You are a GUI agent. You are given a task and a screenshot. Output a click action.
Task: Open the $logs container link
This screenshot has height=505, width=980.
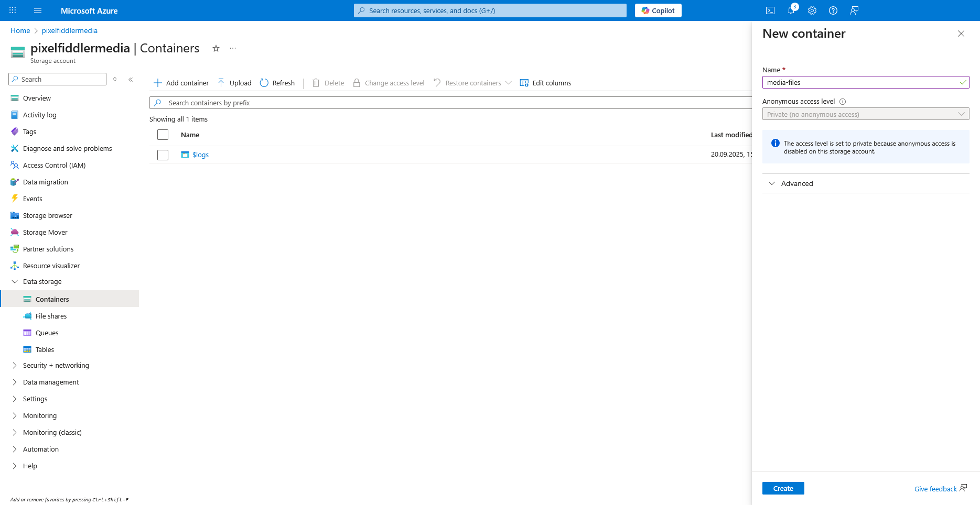click(x=200, y=155)
